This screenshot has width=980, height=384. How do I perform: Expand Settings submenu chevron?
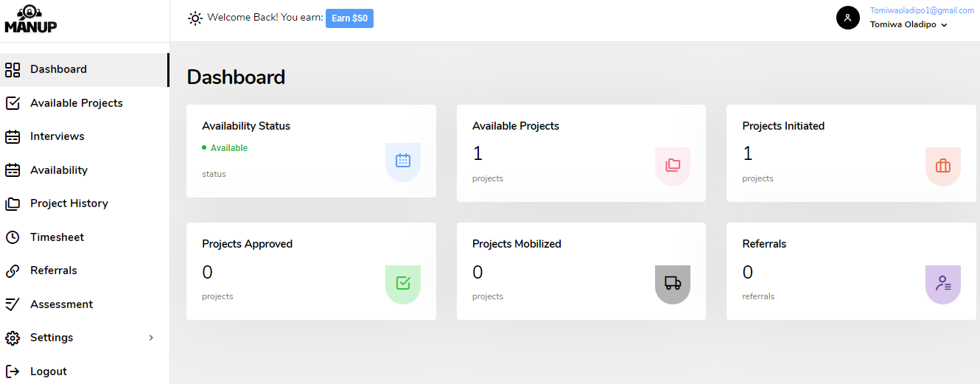pos(151,338)
